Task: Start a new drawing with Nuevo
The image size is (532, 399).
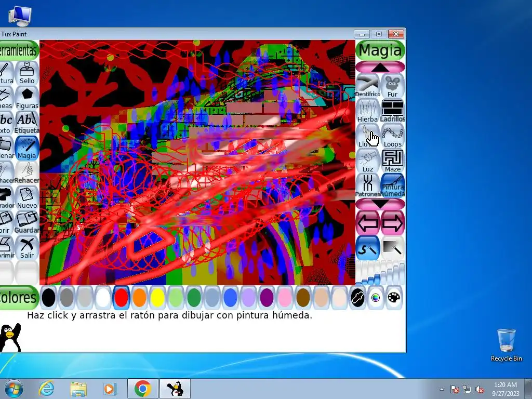Action: pyautogui.click(x=27, y=198)
